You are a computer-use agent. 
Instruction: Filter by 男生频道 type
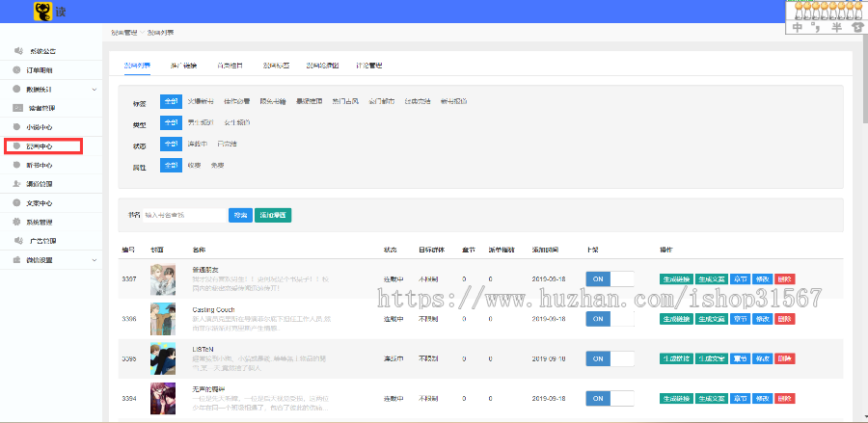click(201, 122)
